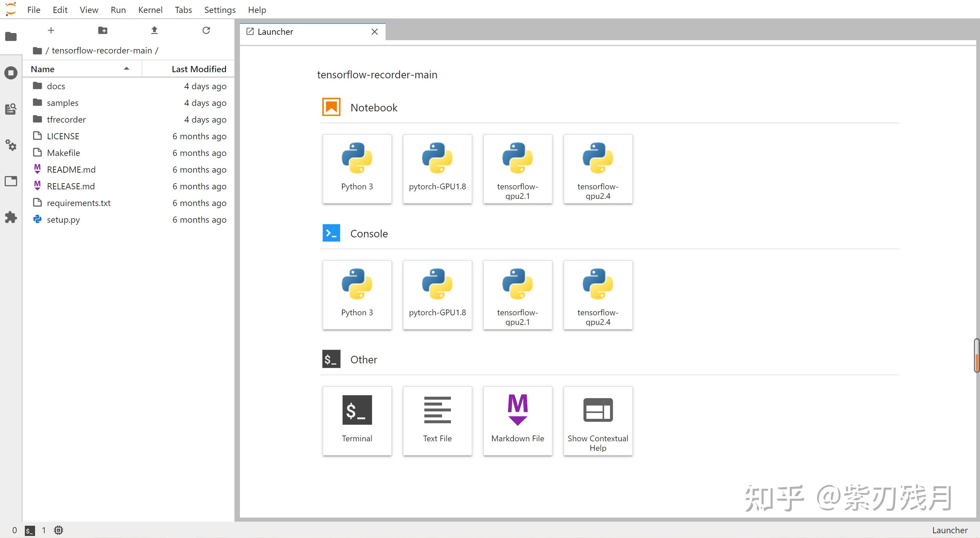Open the Open Tabs sidebar icon

[11, 181]
